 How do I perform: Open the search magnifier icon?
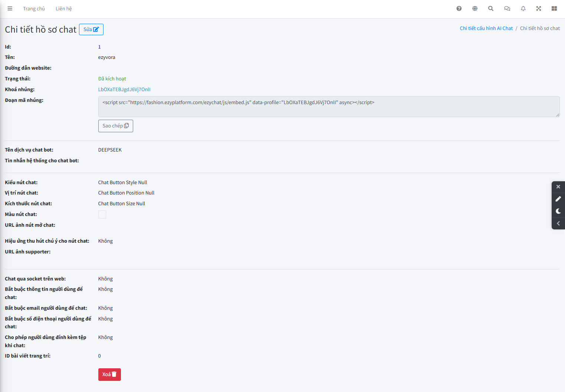click(x=491, y=9)
